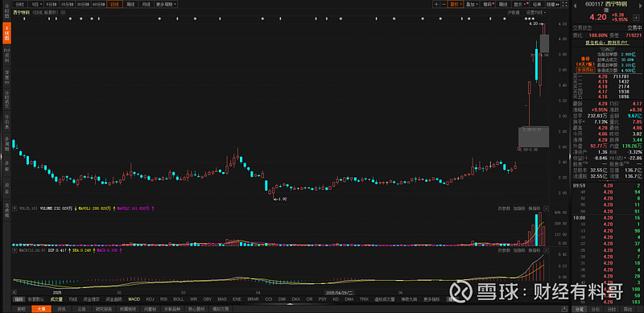Image resolution: width=644 pixels, height=313 pixels.
Task: Open the 复权 adjustment dropdown
Action: coord(456,4)
